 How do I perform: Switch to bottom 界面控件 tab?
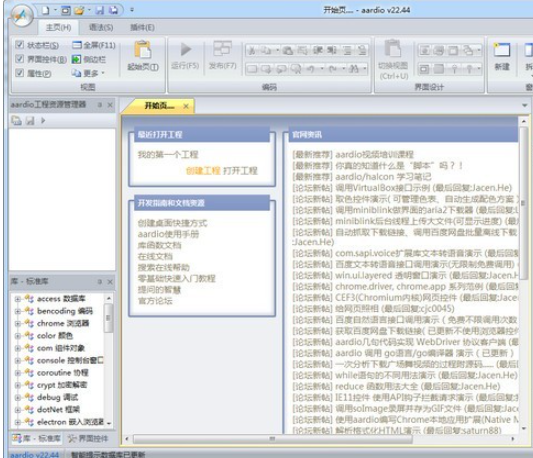[x=88, y=439]
